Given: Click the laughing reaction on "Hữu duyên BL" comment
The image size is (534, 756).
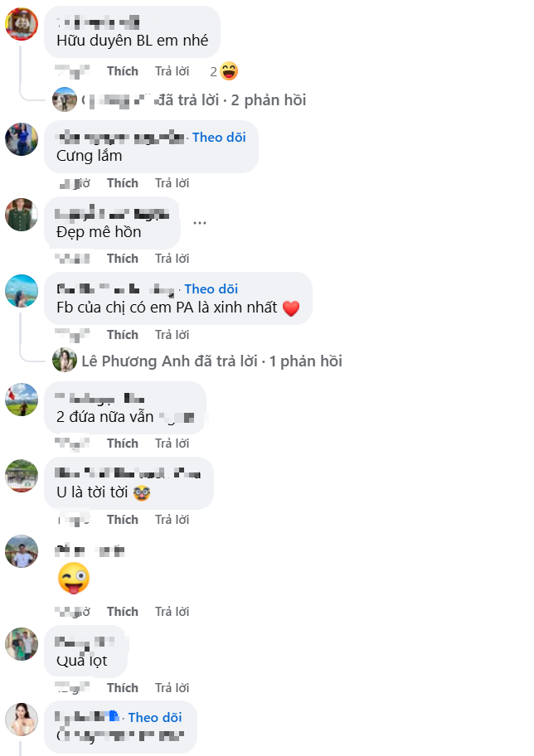Looking at the screenshot, I should [x=229, y=71].
